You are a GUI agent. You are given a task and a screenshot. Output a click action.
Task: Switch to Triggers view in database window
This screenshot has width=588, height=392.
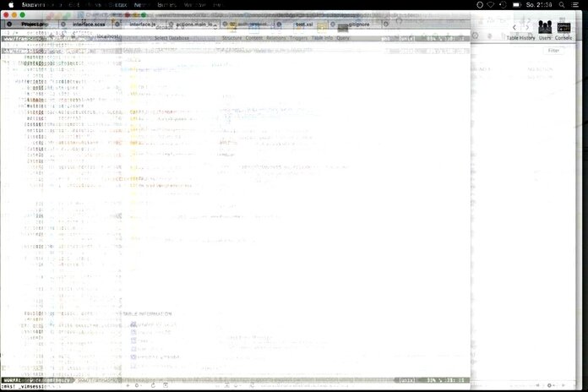pyautogui.click(x=298, y=38)
